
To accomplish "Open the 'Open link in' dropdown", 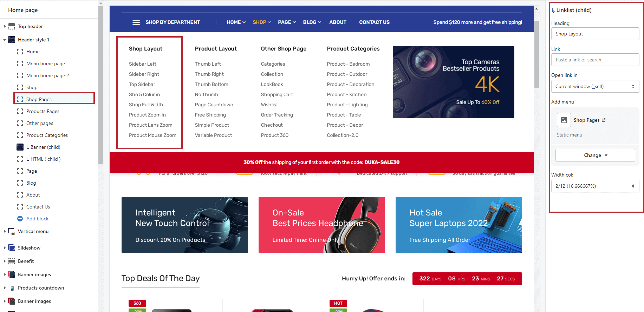I will tap(595, 86).
